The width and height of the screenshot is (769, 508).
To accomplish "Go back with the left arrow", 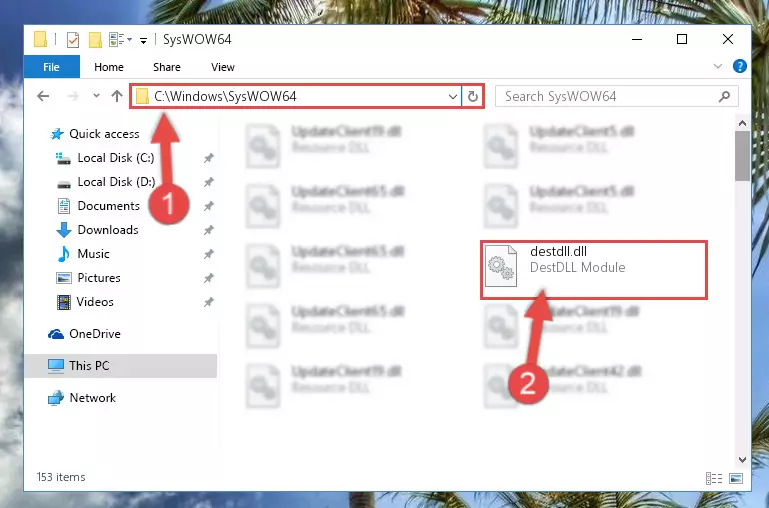I will point(43,96).
